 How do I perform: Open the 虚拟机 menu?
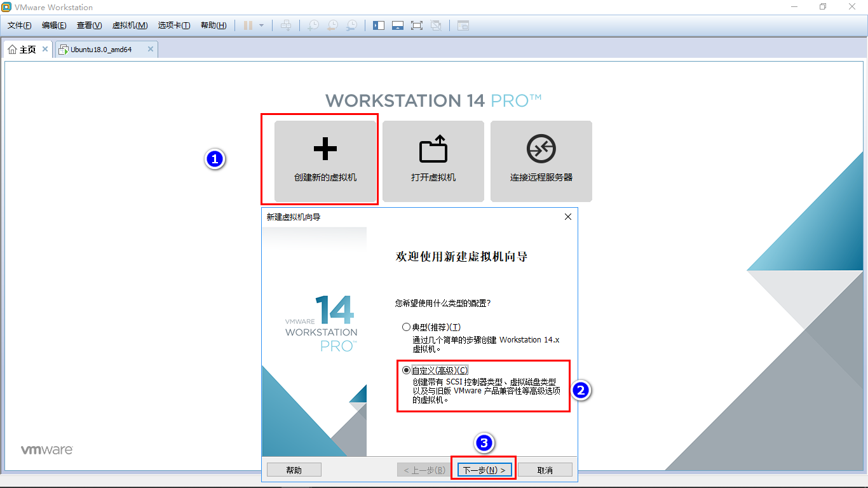tap(130, 25)
